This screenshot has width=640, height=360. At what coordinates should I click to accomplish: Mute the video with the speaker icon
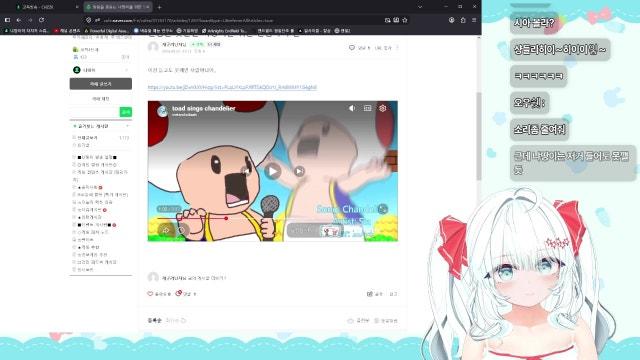352,108
